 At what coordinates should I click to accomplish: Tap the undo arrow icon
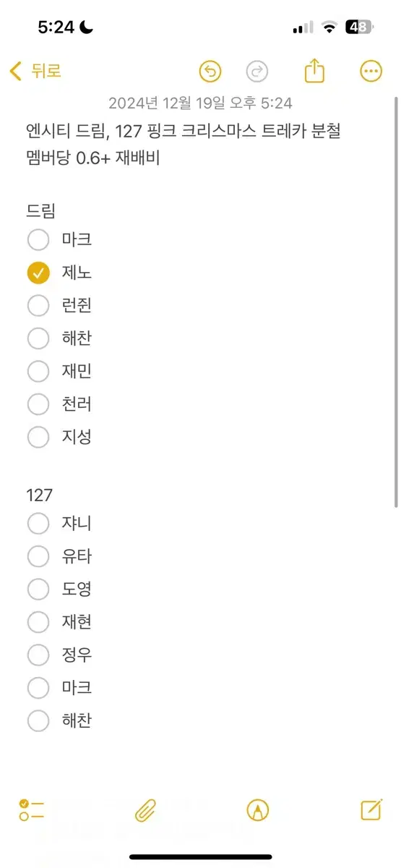tap(210, 71)
